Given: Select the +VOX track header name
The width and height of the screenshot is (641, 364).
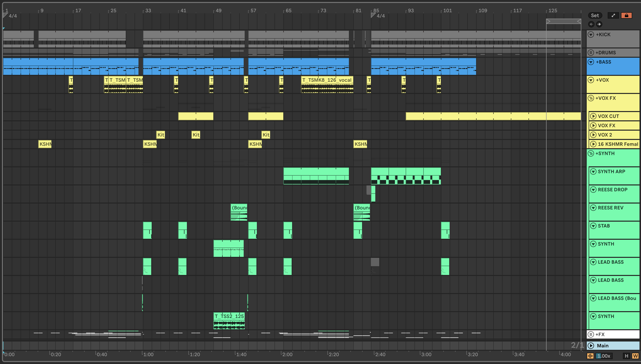Looking at the screenshot, I should tap(602, 80).
